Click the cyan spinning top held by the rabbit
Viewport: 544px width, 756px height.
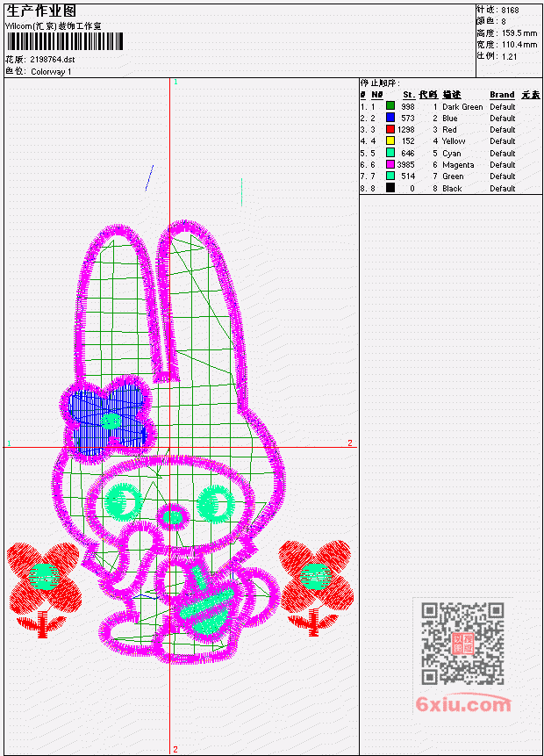pyautogui.click(x=208, y=602)
